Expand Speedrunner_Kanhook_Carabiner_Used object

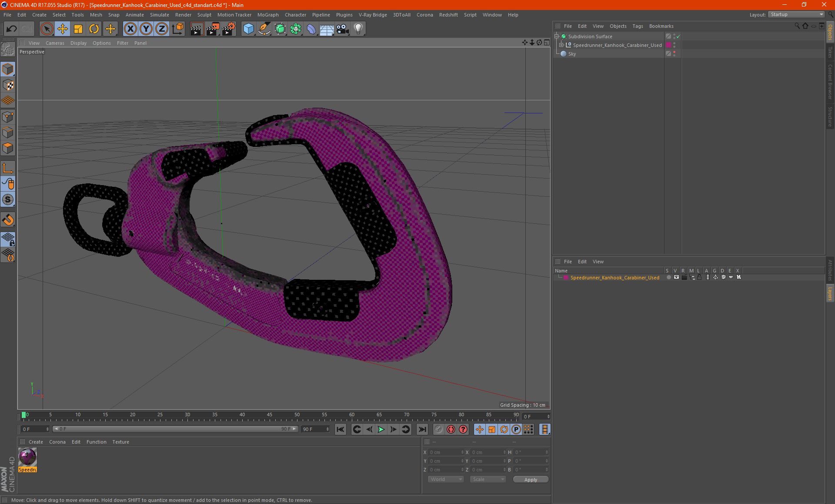pos(561,45)
